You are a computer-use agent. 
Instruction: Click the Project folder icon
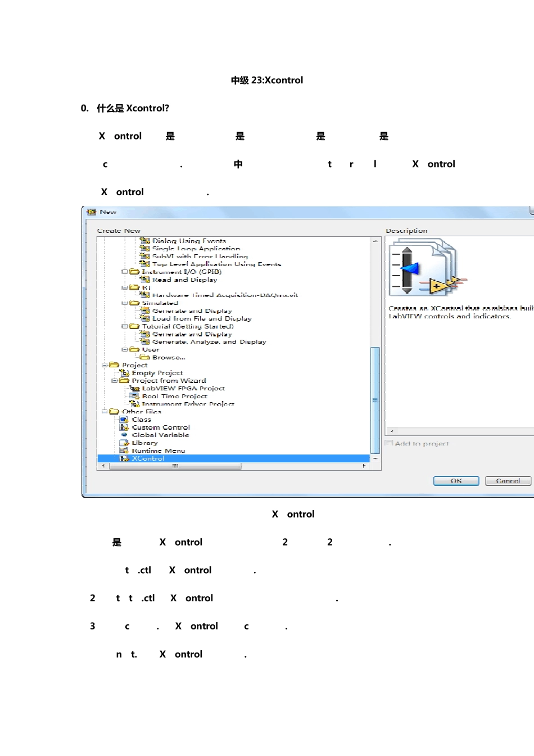click(x=114, y=365)
